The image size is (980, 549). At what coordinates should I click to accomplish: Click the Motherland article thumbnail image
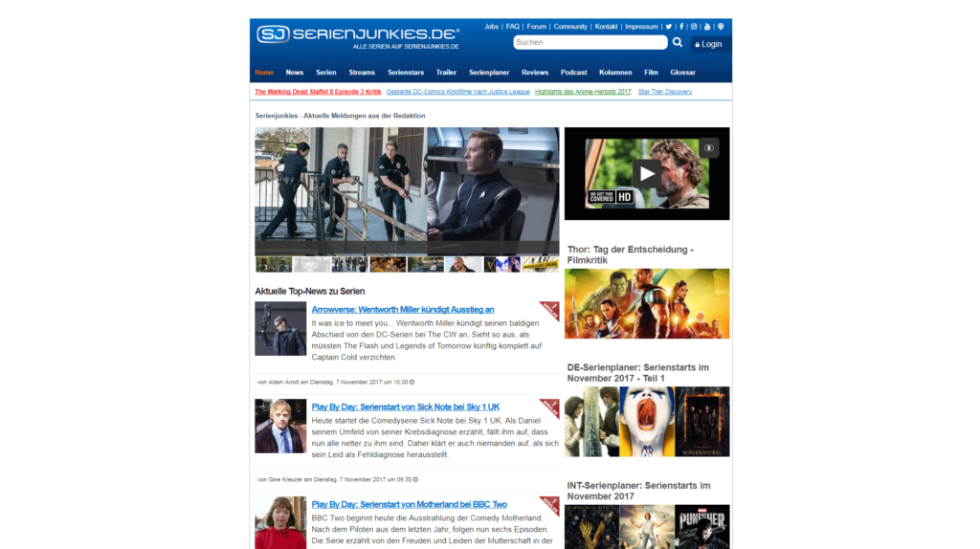[280, 523]
